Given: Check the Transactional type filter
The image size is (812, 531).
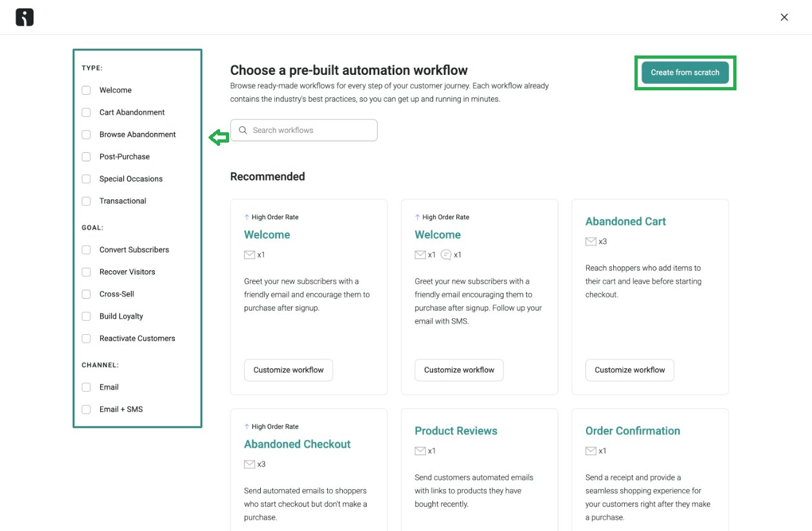Looking at the screenshot, I should pos(86,201).
